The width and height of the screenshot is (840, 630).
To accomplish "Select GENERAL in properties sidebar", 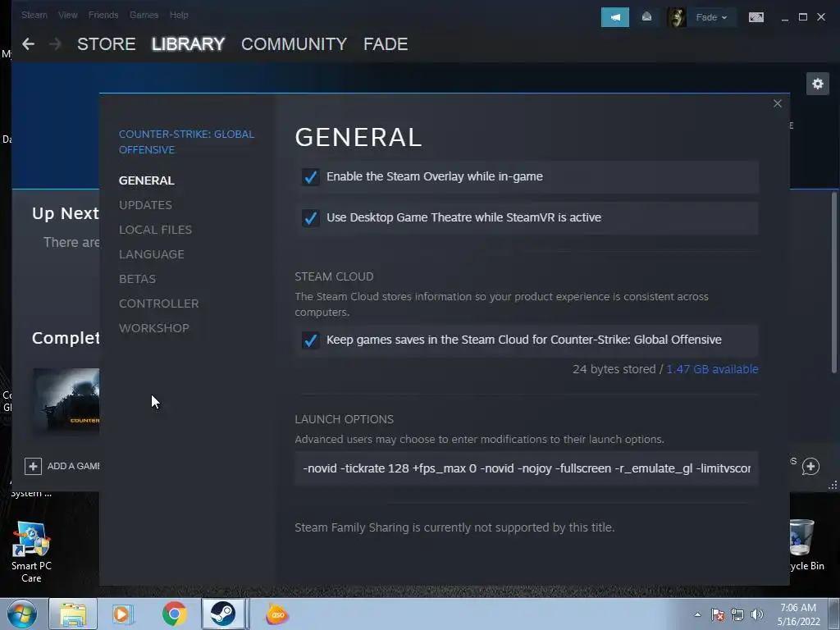I will point(147,180).
